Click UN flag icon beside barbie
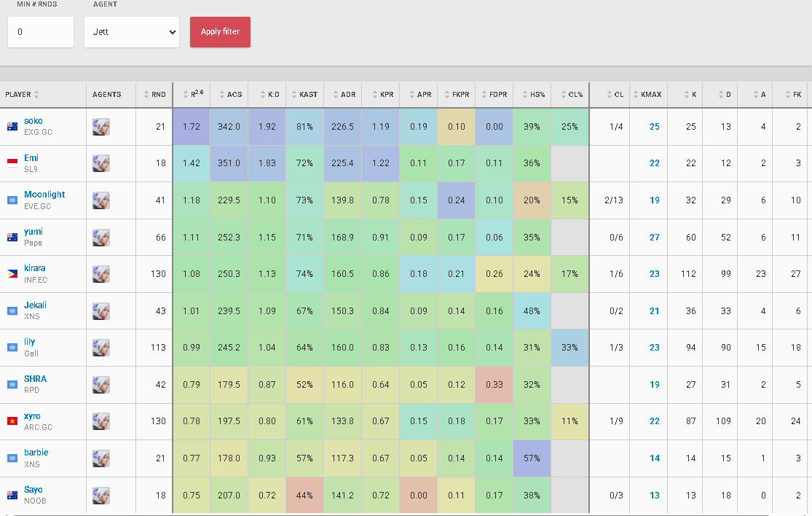Screen dimensions: 812x516 12,458
